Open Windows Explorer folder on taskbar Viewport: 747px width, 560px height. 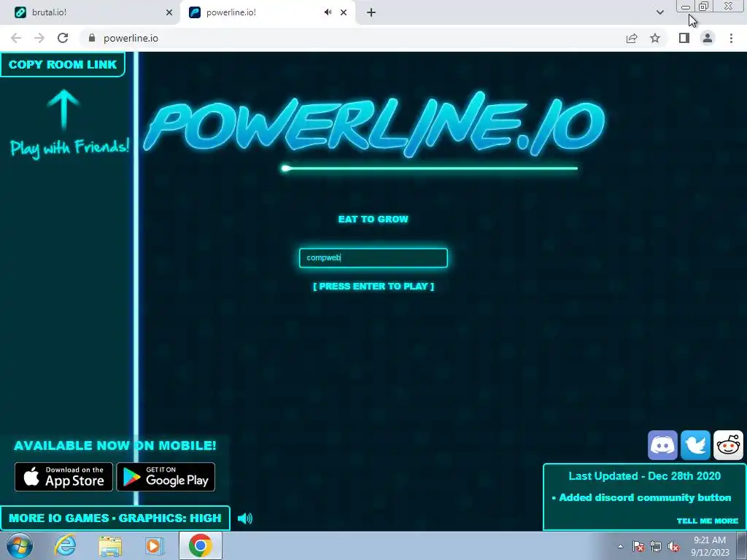(110, 546)
